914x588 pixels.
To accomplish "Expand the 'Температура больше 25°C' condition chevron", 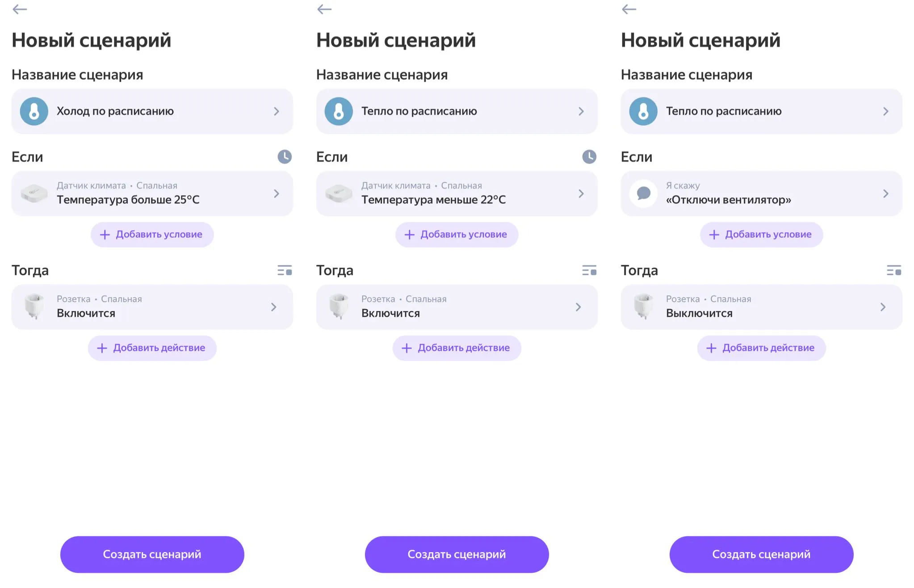I will pyautogui.click(x=277, y=193).
